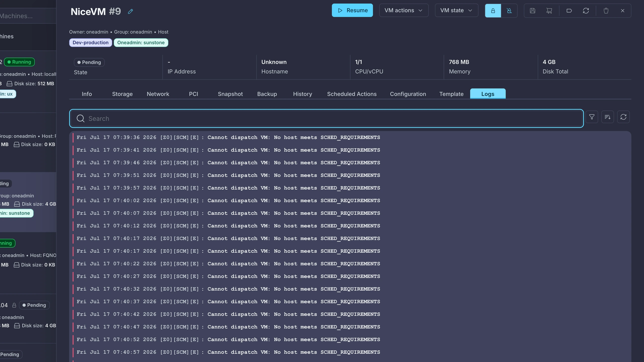Open the Network tab
644x362 pixels.
coord(158,94)
